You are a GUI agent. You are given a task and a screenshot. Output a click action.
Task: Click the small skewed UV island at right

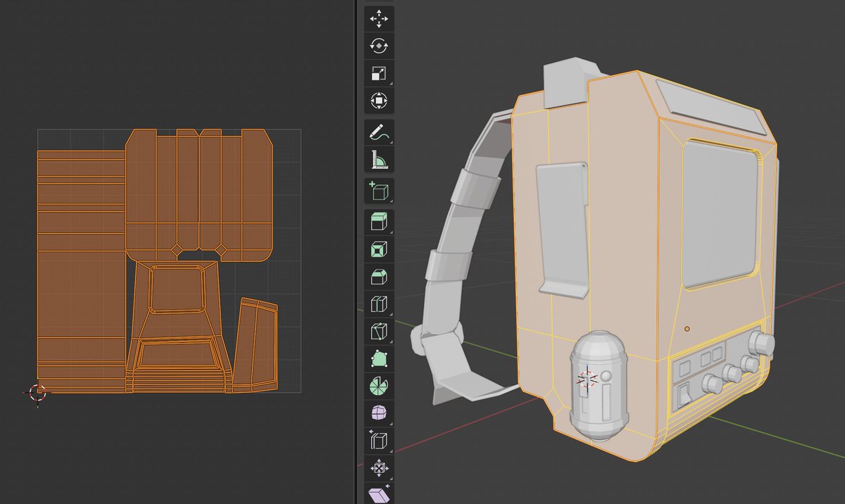(x=256, y=344)
